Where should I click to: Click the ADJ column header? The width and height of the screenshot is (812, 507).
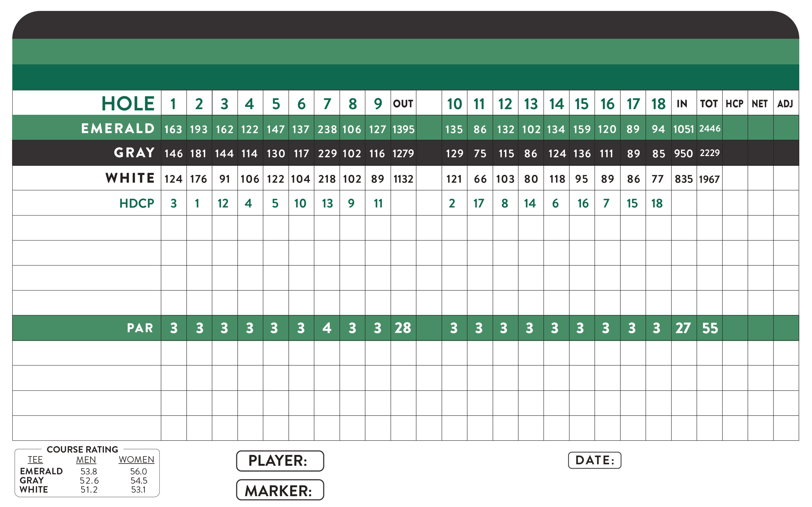[x=785, y=104]
